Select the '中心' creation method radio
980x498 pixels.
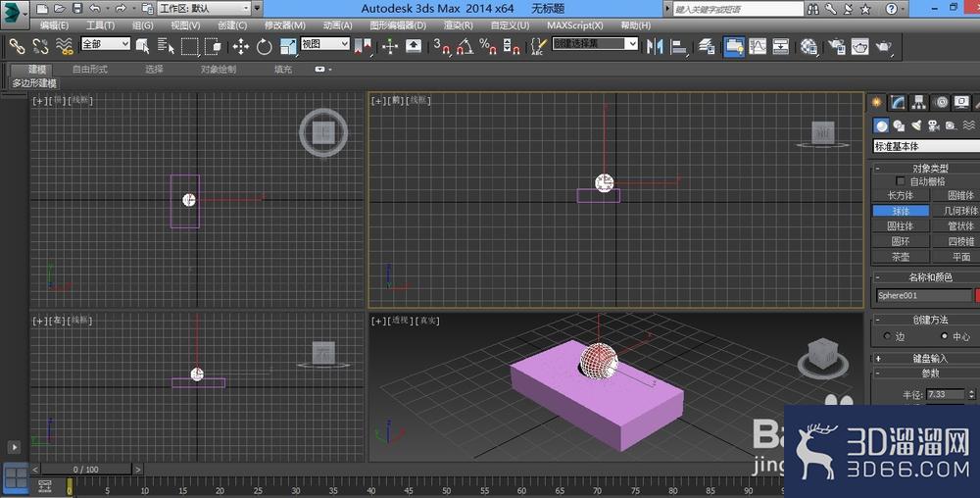pos(945,336)
